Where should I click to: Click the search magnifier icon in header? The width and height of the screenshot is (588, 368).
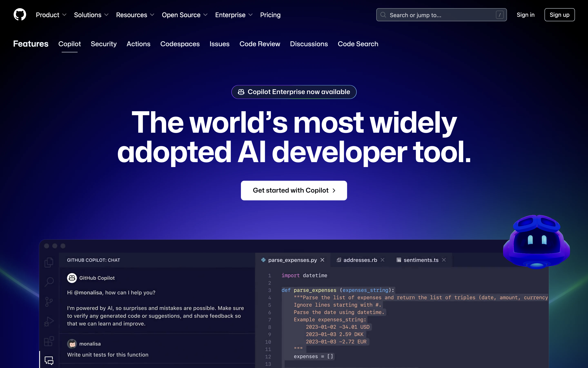(383, 15)
